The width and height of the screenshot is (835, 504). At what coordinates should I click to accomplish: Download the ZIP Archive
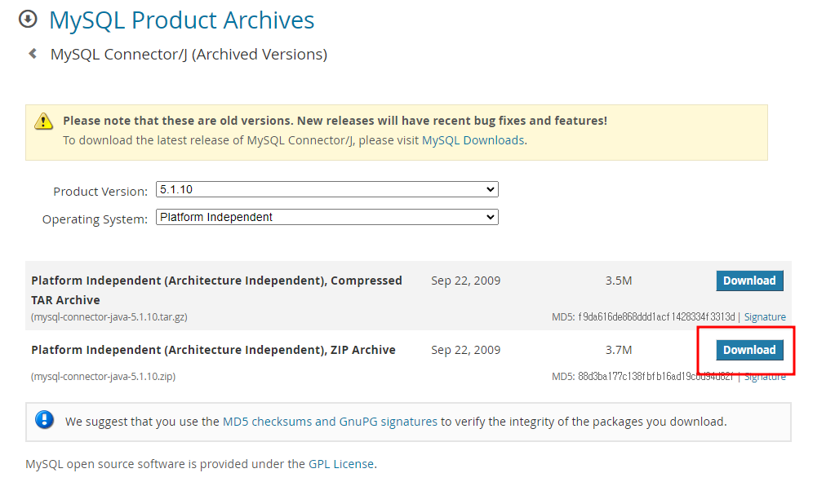749,350
